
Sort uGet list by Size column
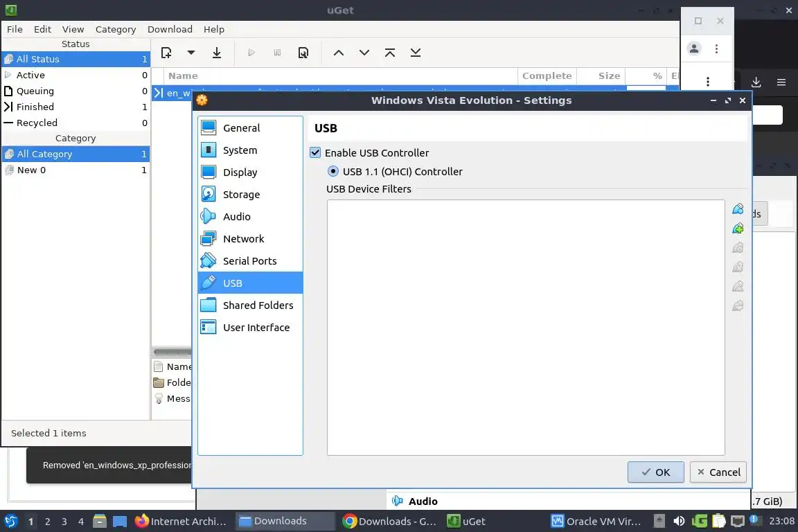[x=601, y=76]
